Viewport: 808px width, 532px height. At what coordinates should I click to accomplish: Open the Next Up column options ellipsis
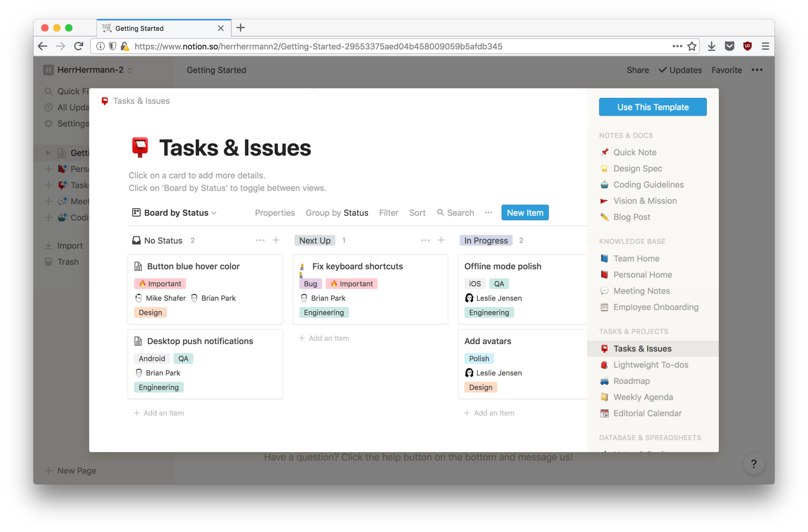coord(425,240)
